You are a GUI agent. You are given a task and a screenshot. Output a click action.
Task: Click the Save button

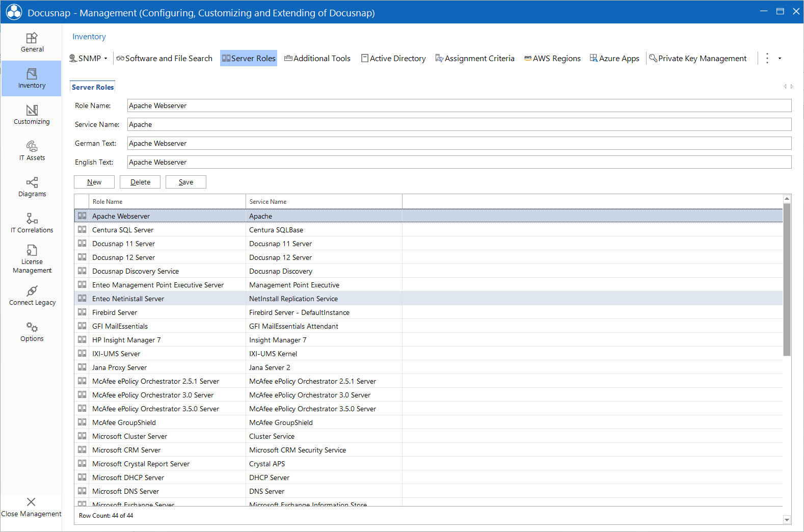tap(186, 182)
